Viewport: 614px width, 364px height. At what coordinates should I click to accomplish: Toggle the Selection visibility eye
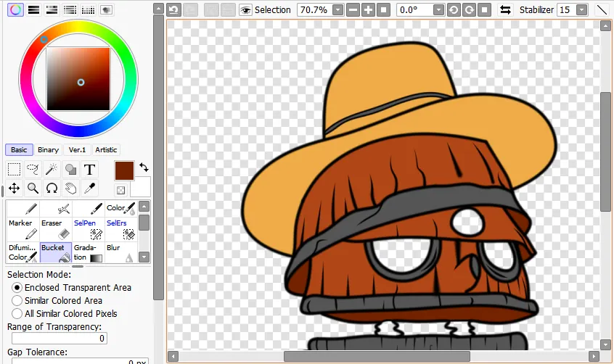[x=245, y=9]
